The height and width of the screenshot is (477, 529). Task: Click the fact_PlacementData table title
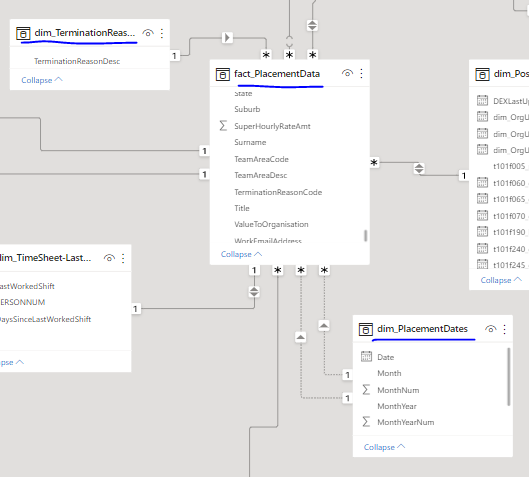click(277, 74)
